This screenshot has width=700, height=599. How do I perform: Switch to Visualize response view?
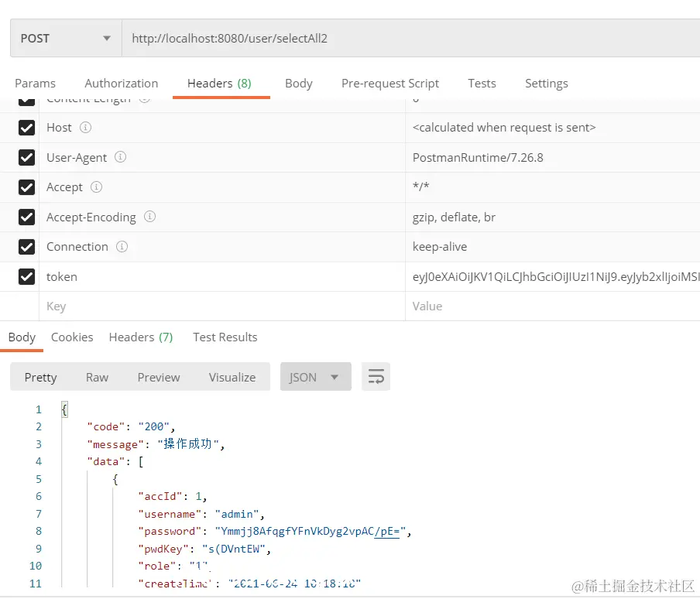[232, 378]
